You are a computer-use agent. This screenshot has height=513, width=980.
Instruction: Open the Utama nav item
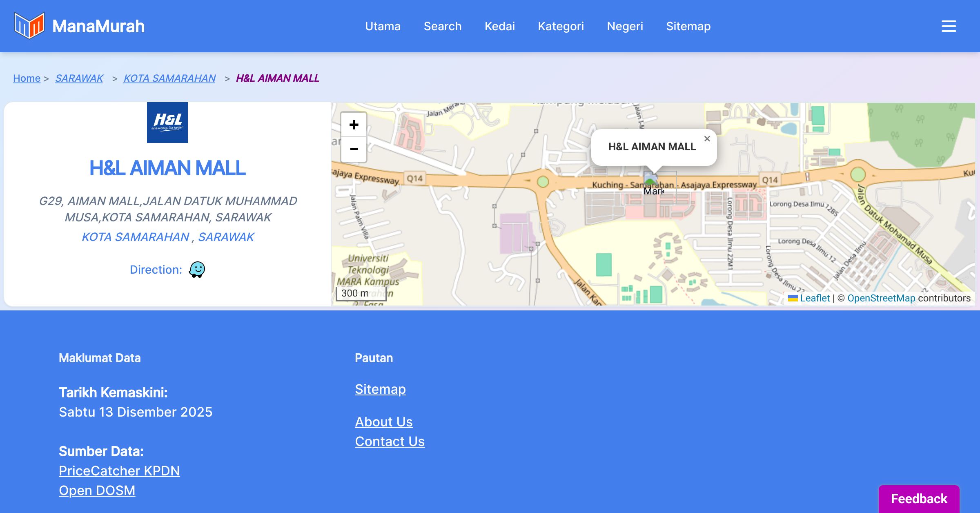[x=383, y=26]
